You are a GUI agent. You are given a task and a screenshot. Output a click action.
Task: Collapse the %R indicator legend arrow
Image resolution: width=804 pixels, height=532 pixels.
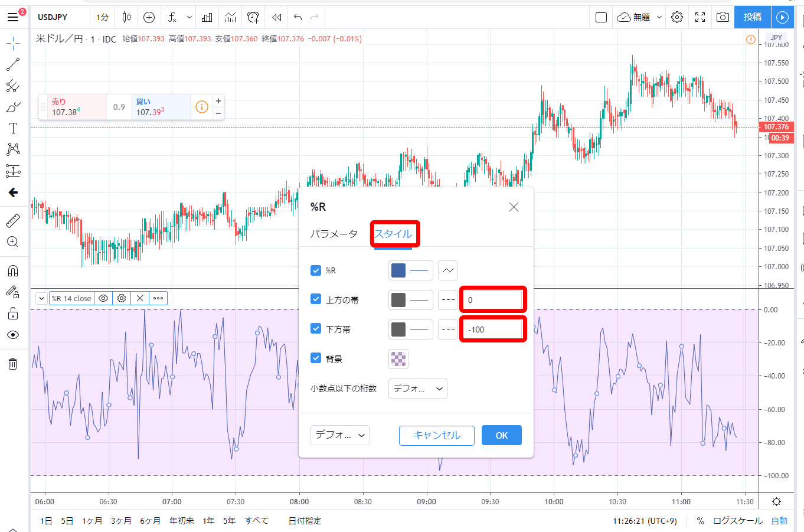[41, 298]
